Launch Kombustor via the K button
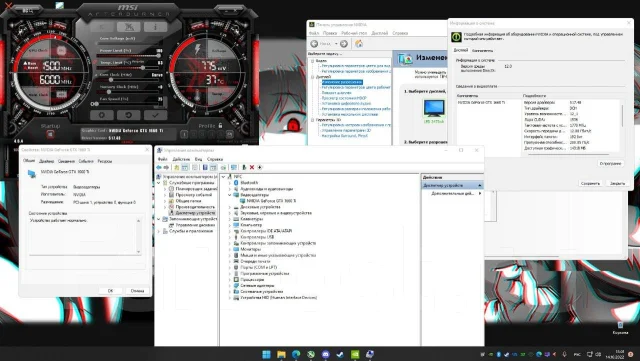Image resolution: width=640 pixels, height=361 pixels. [x=129, y=27]
